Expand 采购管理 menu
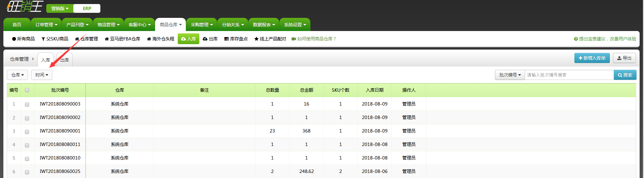Viewport: 644px width, 178px height. (202, 25)
